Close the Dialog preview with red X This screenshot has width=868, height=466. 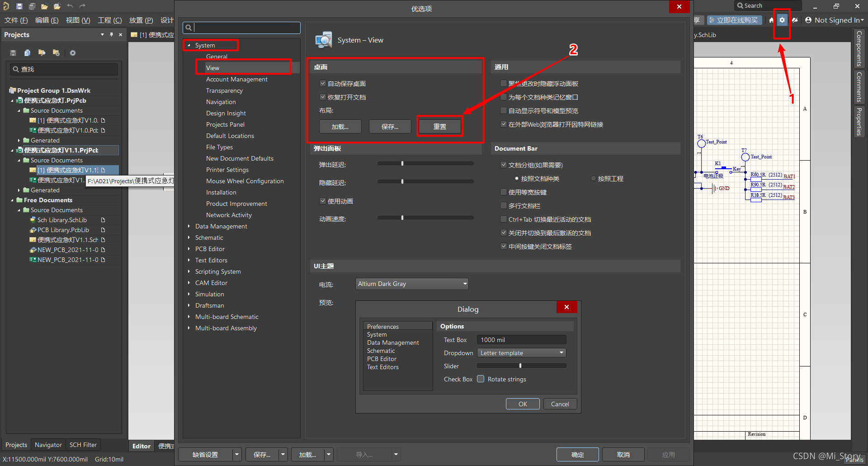point(566,307)
